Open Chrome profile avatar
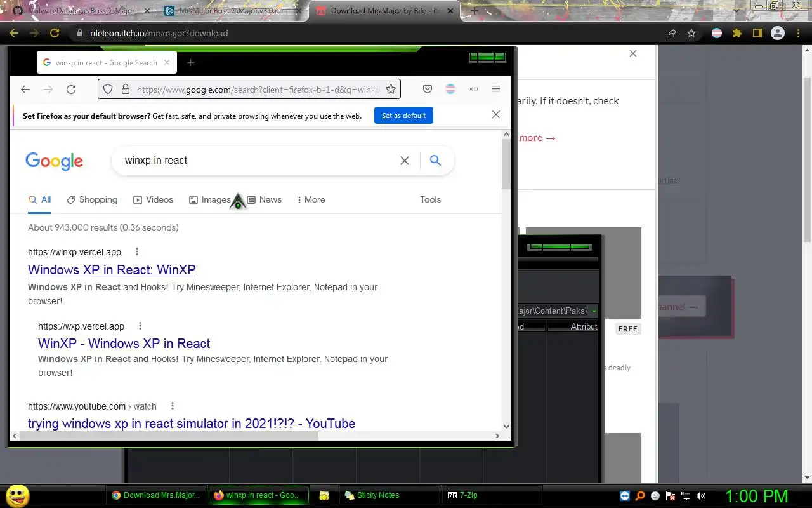 click(778, 33)
